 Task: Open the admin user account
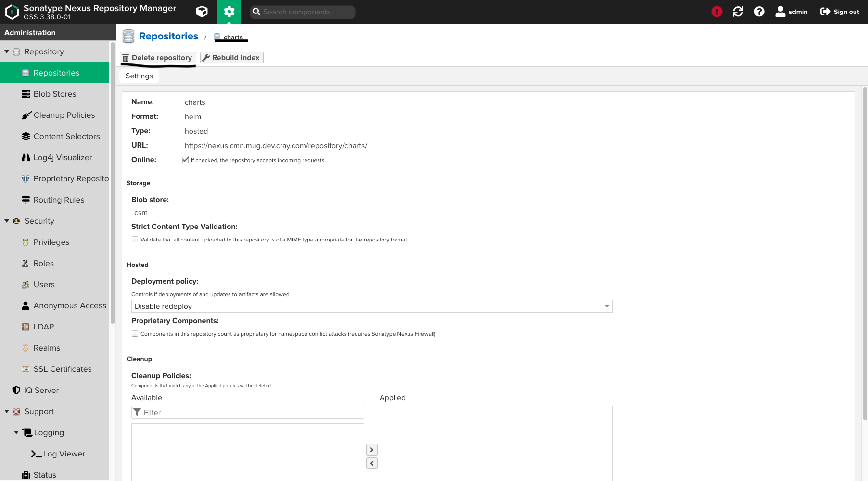[x=791, y=12]
